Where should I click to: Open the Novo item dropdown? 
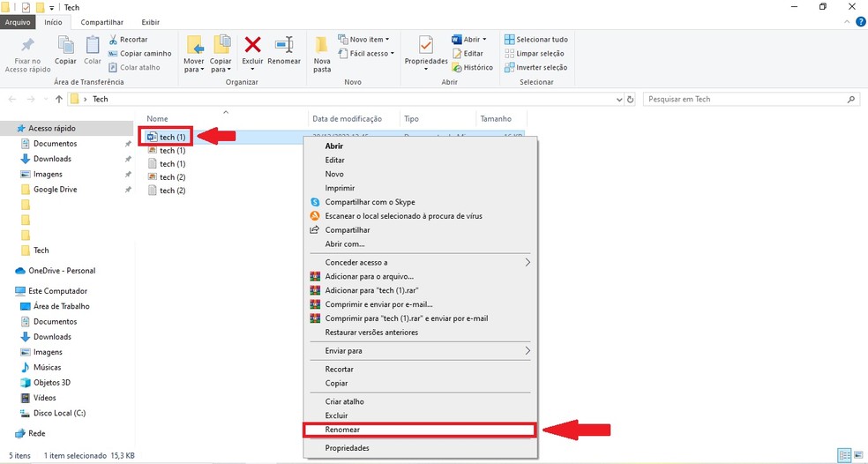[363, 40]
